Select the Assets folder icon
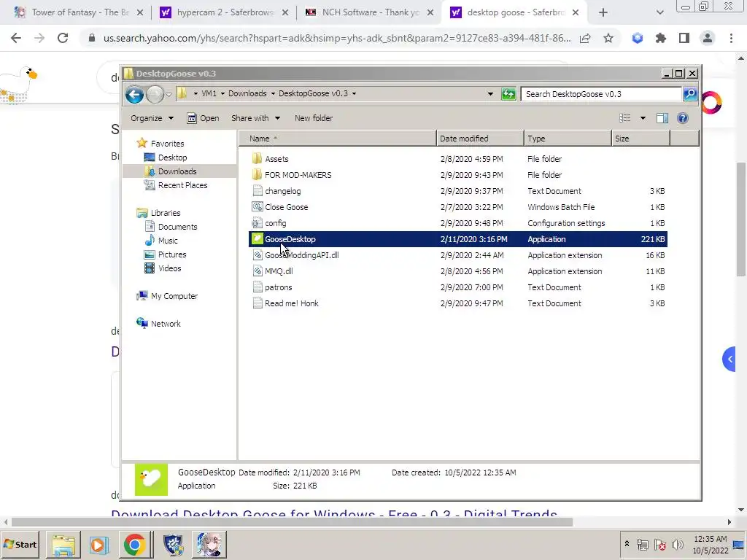 258,158
